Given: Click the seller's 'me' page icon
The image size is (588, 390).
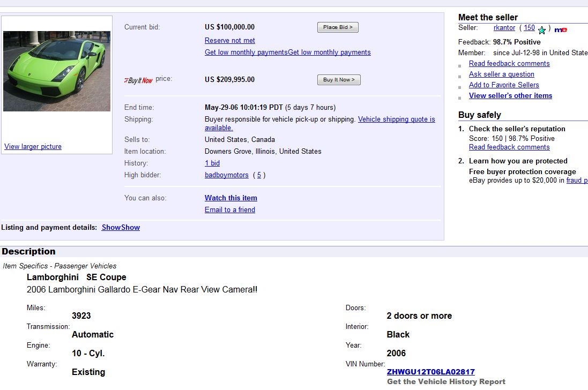Looking at the screenshot, I should [x=561, y=30].
